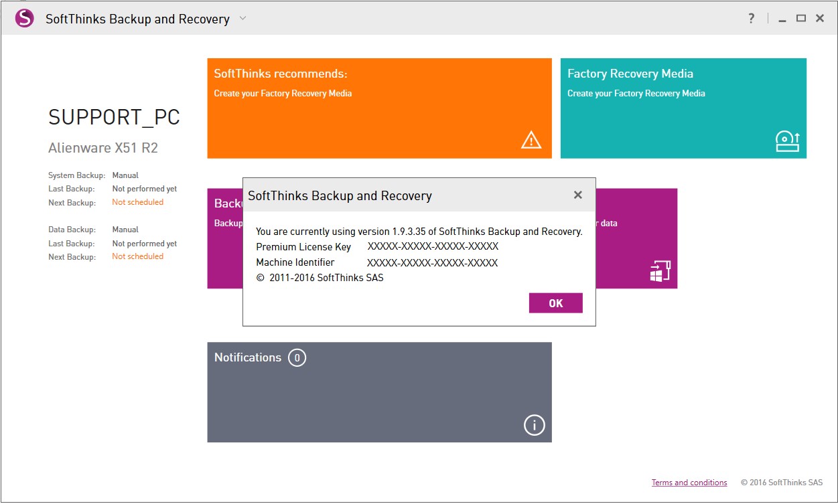
Task: Click the notifications count badge showing 0
Action: 297,357
